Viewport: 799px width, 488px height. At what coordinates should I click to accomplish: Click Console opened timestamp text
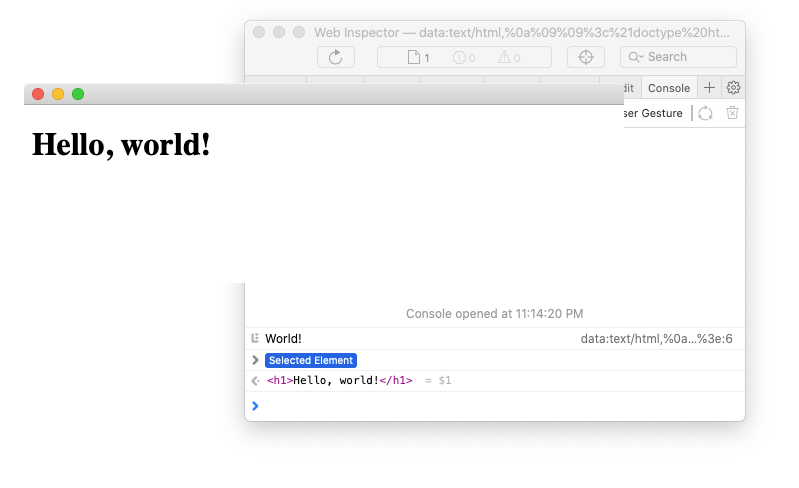coord(494,314)
